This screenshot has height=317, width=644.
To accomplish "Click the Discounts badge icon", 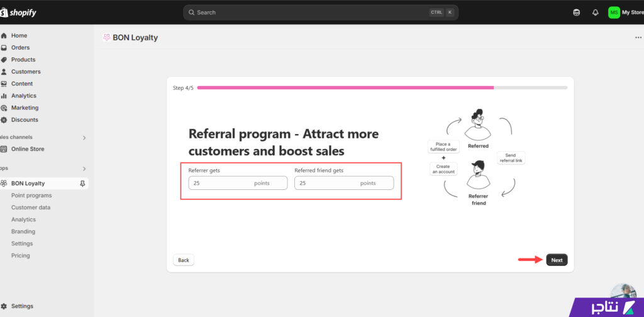I will (4, 120).
